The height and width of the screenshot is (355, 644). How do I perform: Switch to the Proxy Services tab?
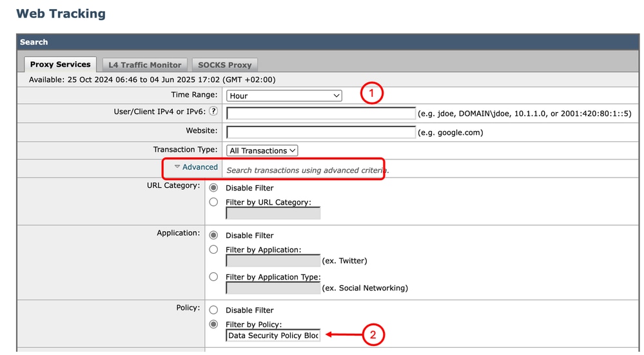pos(61,65)
